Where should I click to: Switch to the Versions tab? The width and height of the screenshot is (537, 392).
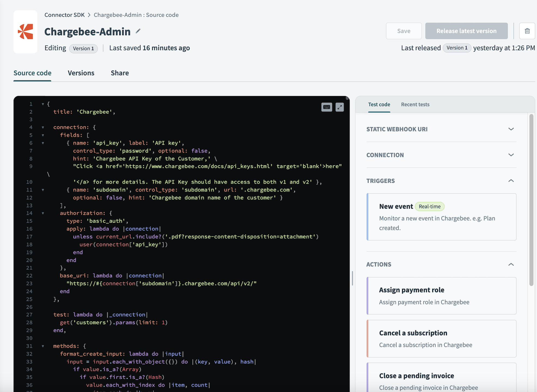click(81, 72)
